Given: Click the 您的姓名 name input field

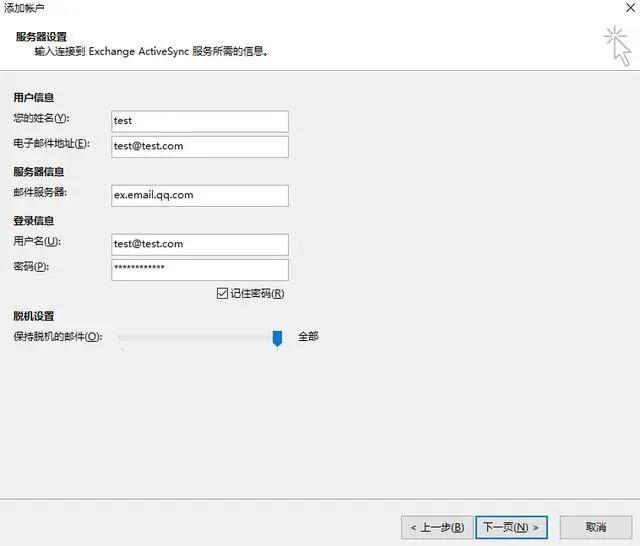Looking at the screenshot, I should [200, 121].
